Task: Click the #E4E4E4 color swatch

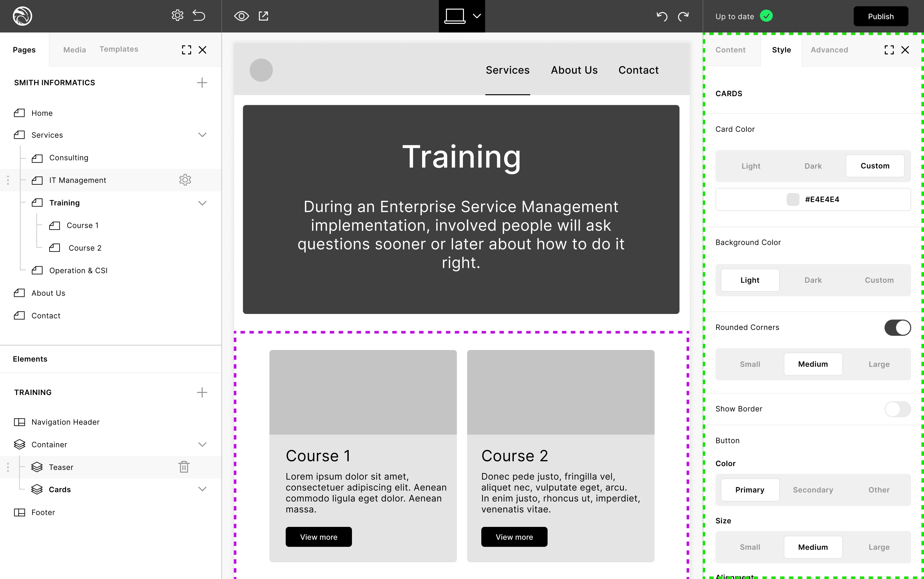Action: click(793, 199)
